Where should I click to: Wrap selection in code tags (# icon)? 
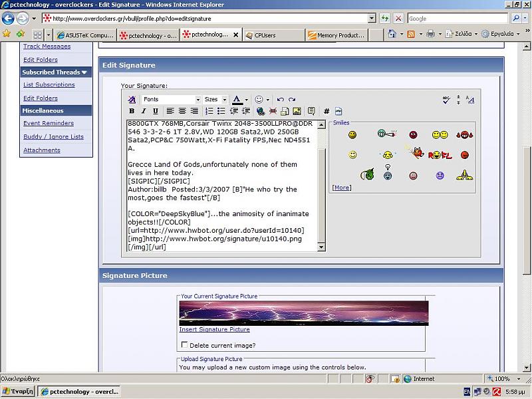(x=327, y=111)
